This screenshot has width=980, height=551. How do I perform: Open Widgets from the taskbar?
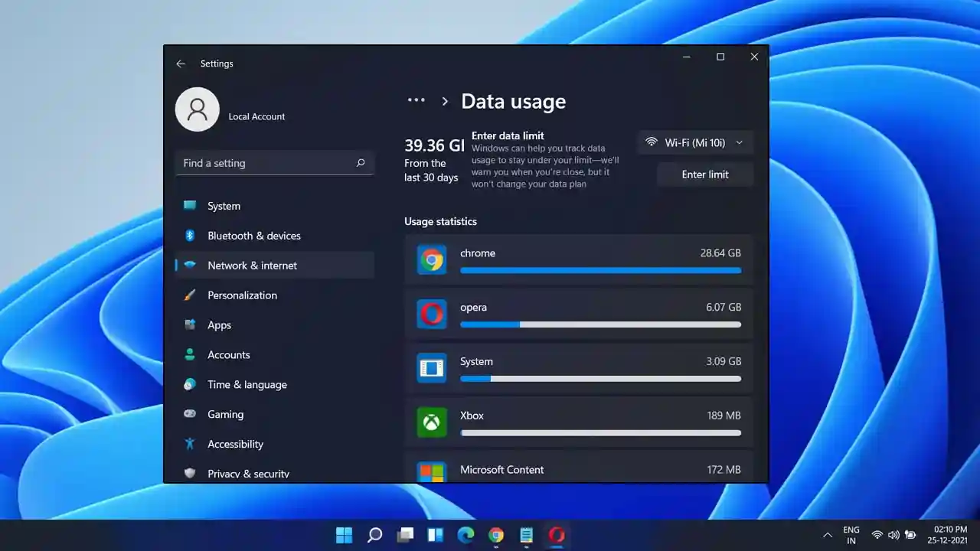(x=435, y=535)
